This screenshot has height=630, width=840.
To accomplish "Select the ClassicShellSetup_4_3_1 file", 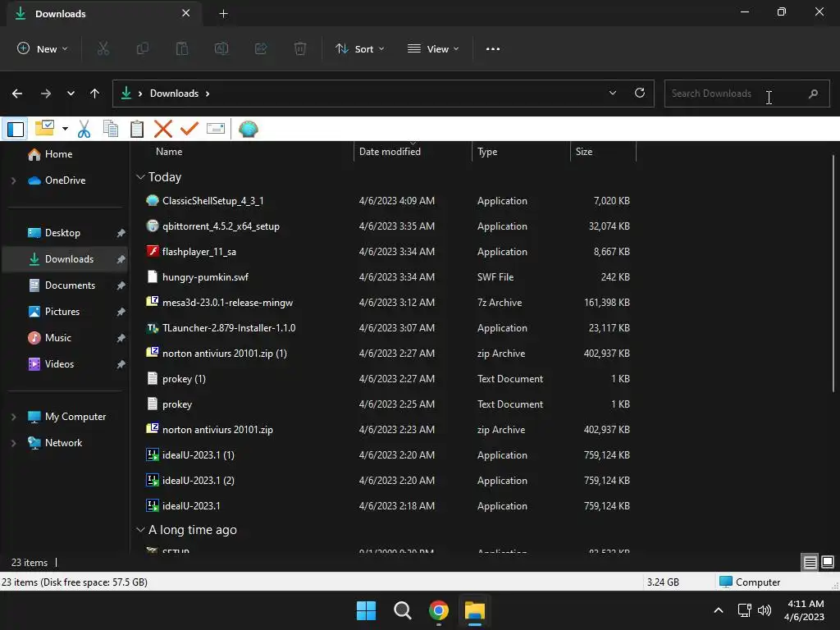I will tap(212, 201).
